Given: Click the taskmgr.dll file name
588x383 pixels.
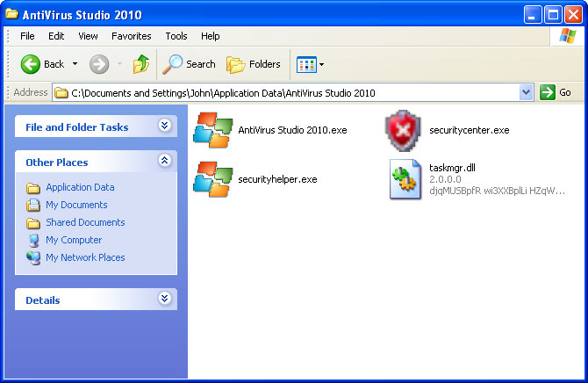Looking at the screenshot, I should tap(452, 168).
